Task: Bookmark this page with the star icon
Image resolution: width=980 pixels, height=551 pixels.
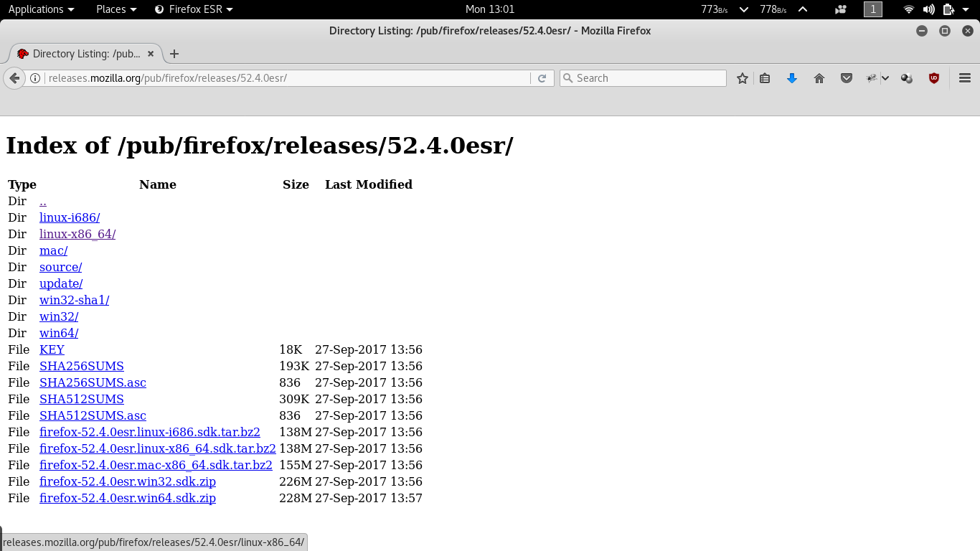Action: coord(743,78)
